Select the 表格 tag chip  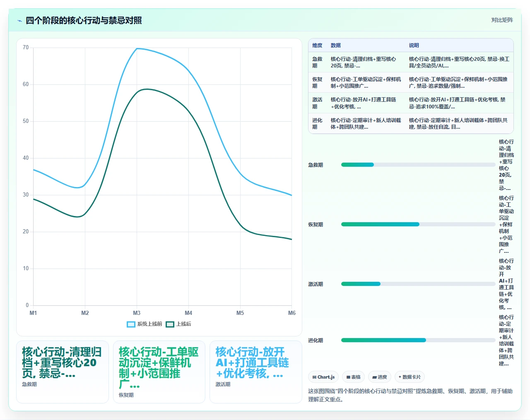353,377
